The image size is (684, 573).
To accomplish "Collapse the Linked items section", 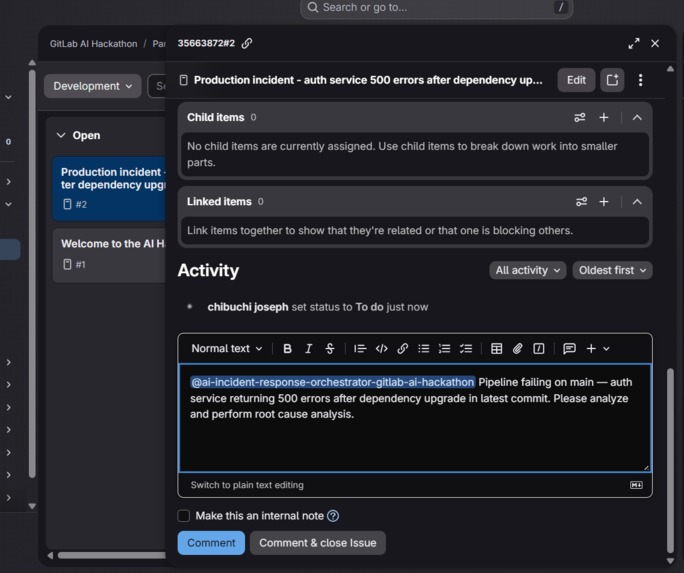I will click(637, 201).
